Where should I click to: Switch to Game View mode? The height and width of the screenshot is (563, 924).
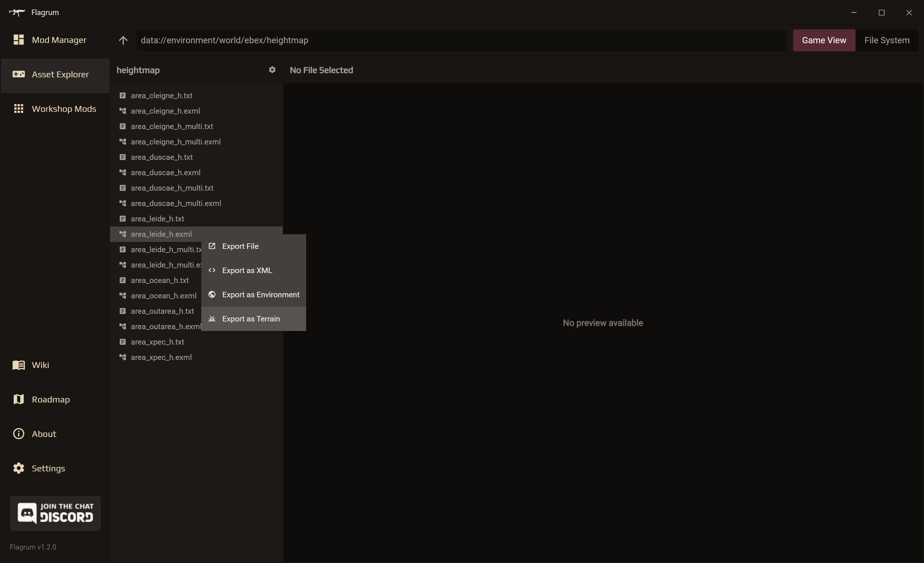[824, 40]
